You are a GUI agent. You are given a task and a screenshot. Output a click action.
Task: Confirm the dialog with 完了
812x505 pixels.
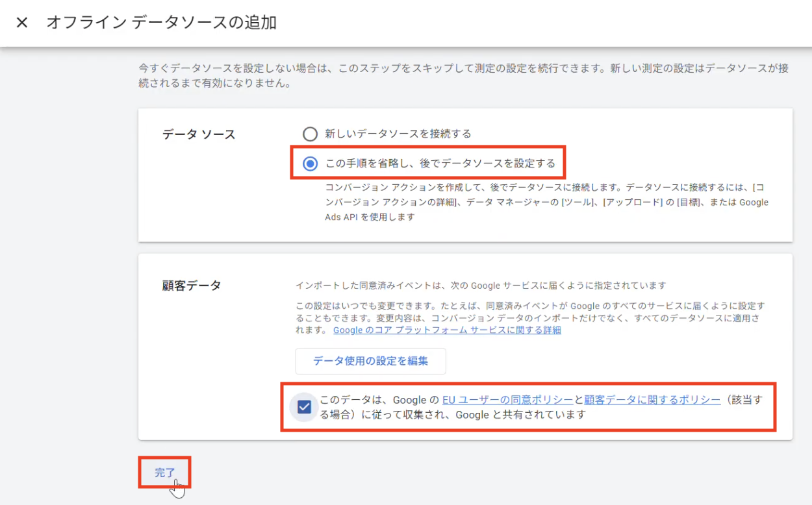[x=164, y=473]
